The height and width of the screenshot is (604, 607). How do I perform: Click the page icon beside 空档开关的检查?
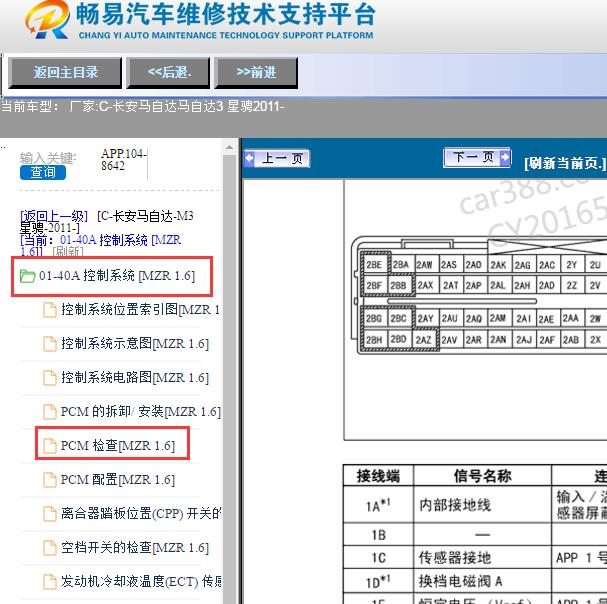(50, 547)
